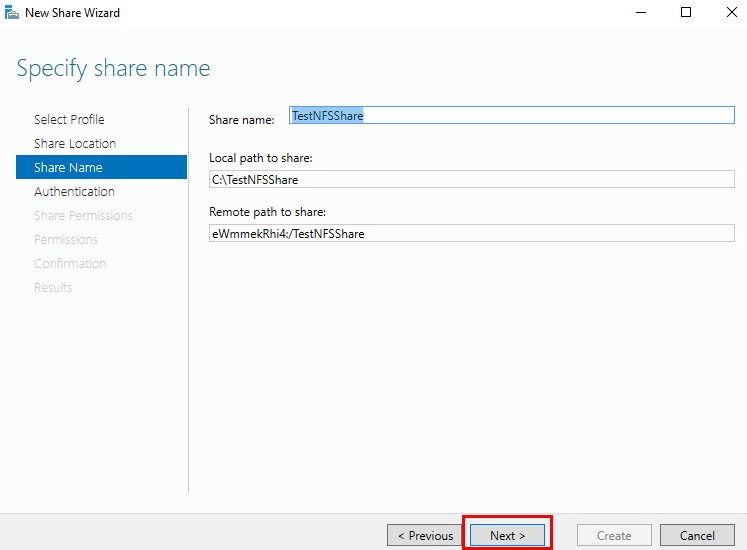Click the disabled Permissions step

click(x=66, y=239)
